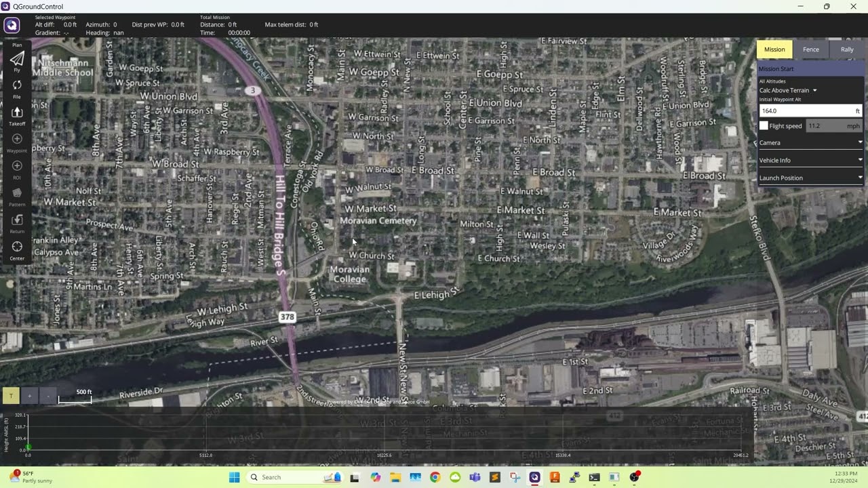Open the Pattern tool
Screen dimensions: 868x488
click(17, 197)
